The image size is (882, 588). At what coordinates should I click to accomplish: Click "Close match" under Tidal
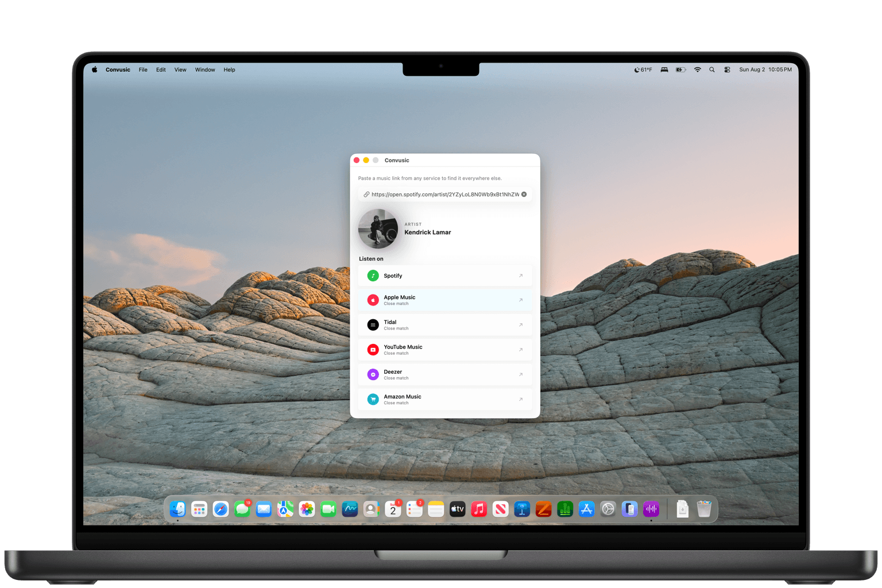[x=396, y=328]
